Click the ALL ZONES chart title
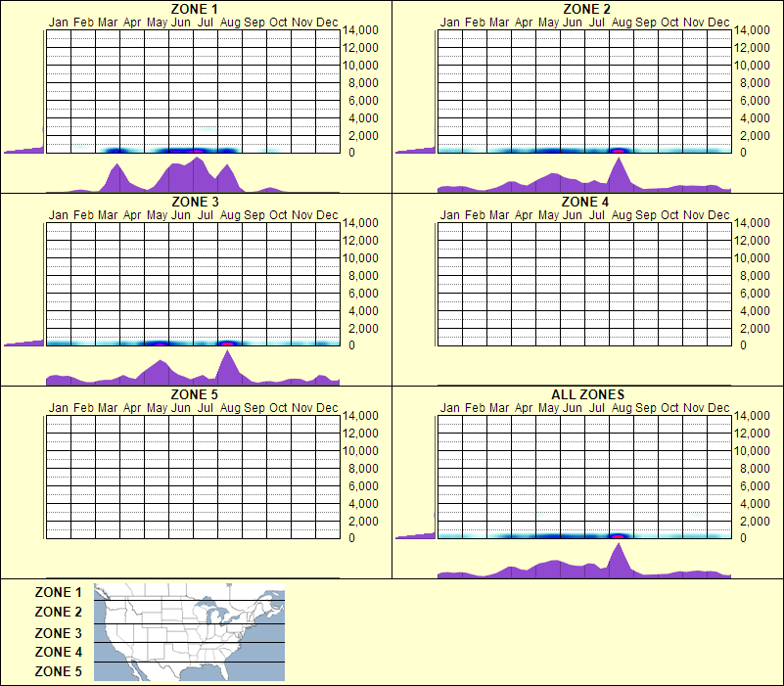 587,394
